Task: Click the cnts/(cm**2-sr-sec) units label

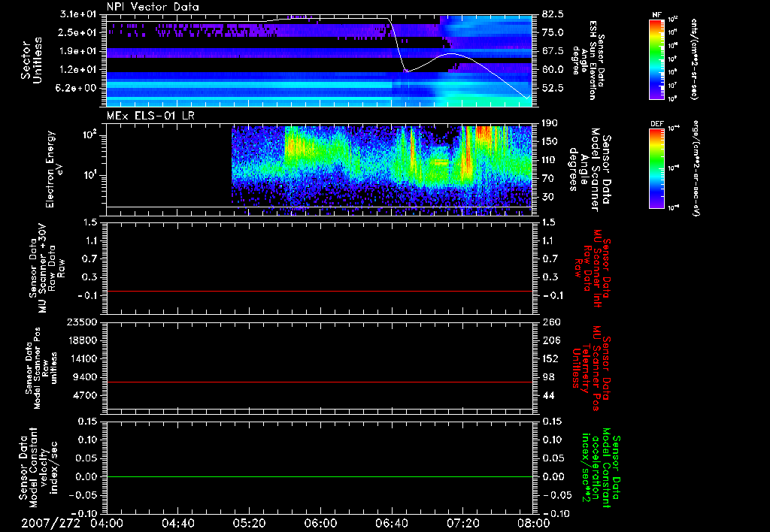Action: [x=694, y=59]
